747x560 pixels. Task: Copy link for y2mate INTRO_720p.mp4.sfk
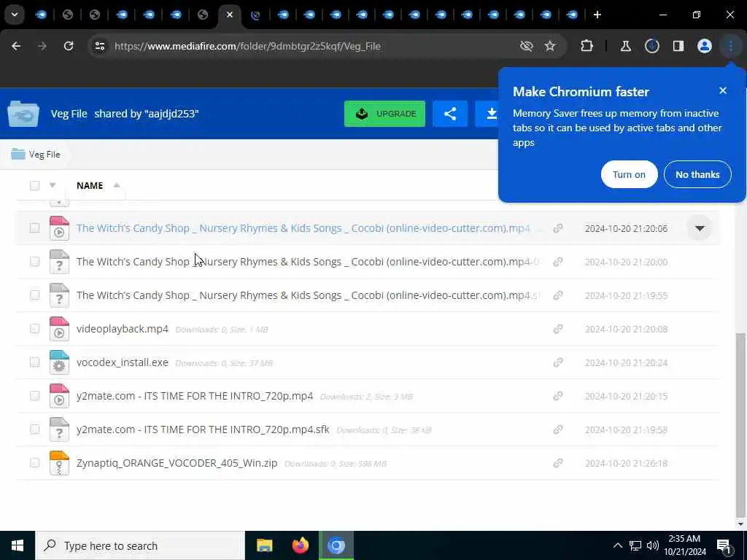558,429
